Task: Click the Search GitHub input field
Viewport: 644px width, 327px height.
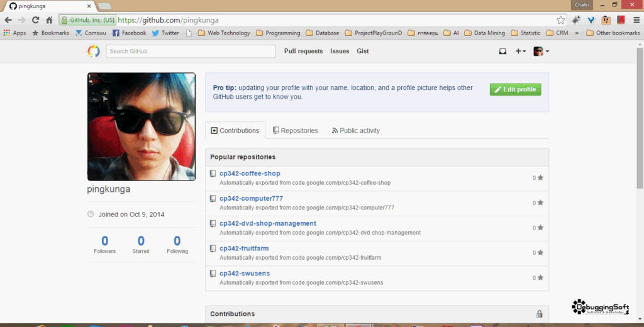Action: 191,52
